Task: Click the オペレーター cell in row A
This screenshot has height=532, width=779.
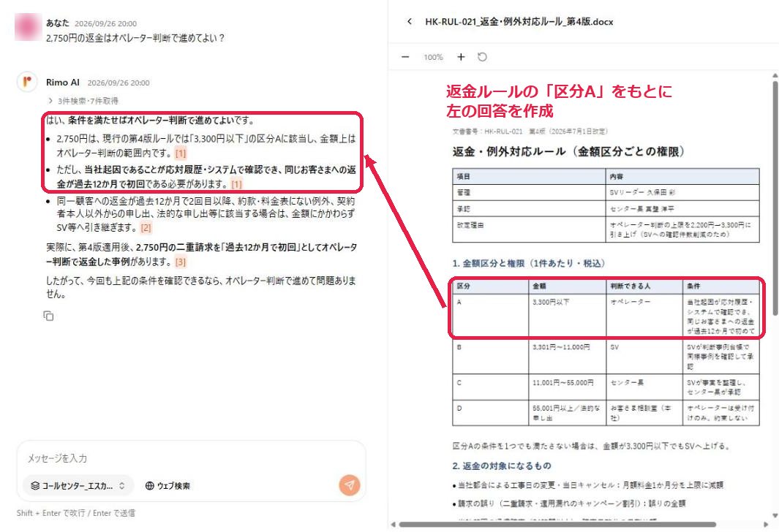Action: click(x=644, y=315)
